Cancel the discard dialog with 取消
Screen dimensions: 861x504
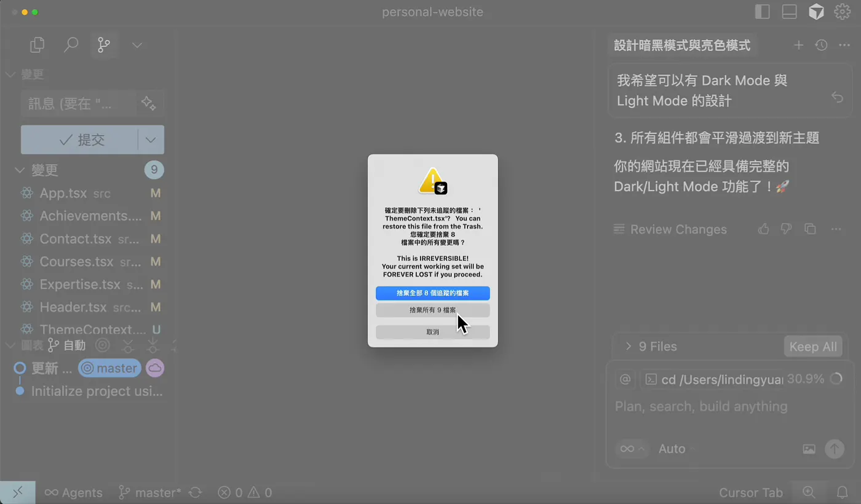[432, 332]
